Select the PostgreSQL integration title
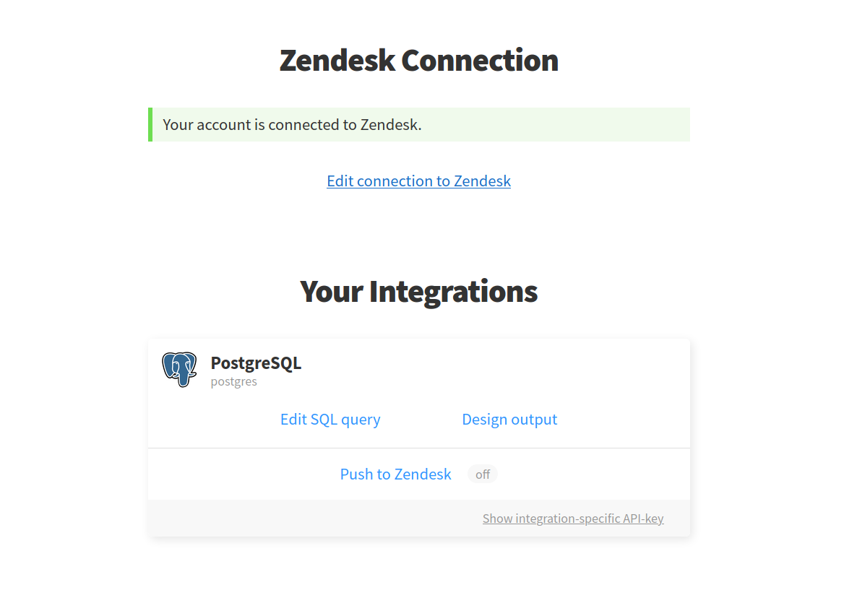 tap(256, 363)
